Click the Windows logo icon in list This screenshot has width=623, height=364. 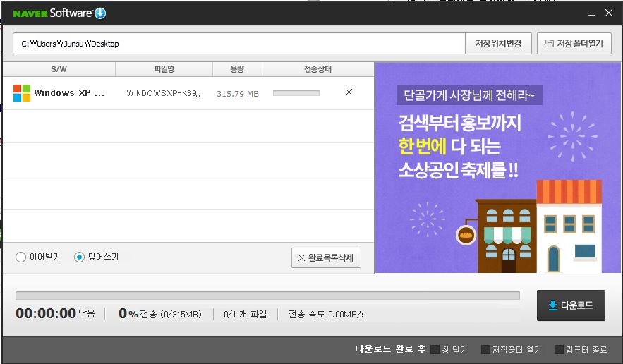(22, 93)
